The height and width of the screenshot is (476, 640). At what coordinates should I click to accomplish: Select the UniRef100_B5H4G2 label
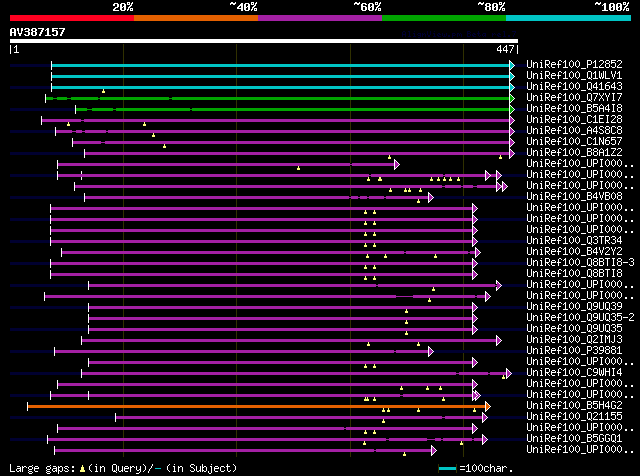[x=574, y=406]
